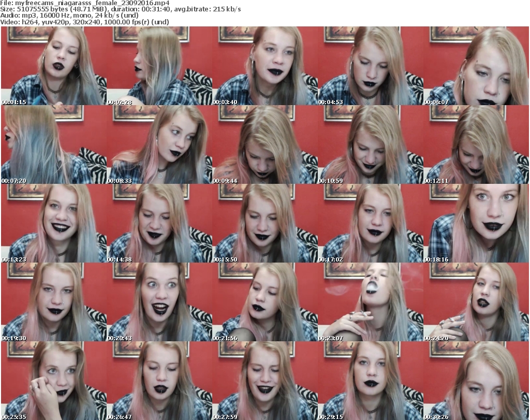Select the thumbnail stamped 00:14:38

pyautogui.click(x=159, y=223)
